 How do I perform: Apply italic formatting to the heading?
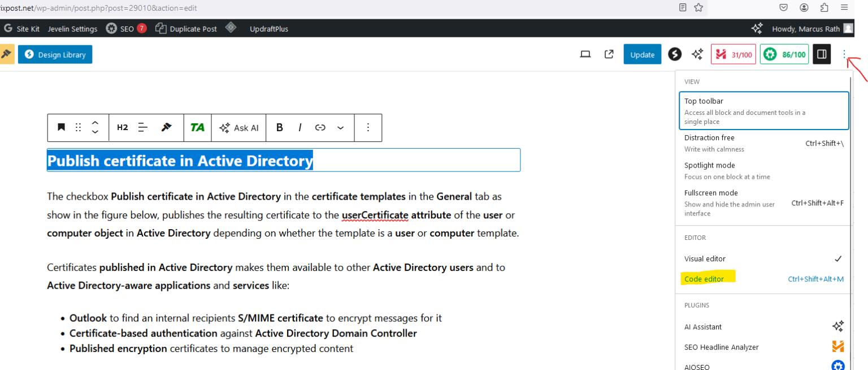click(x=300, y=127)
